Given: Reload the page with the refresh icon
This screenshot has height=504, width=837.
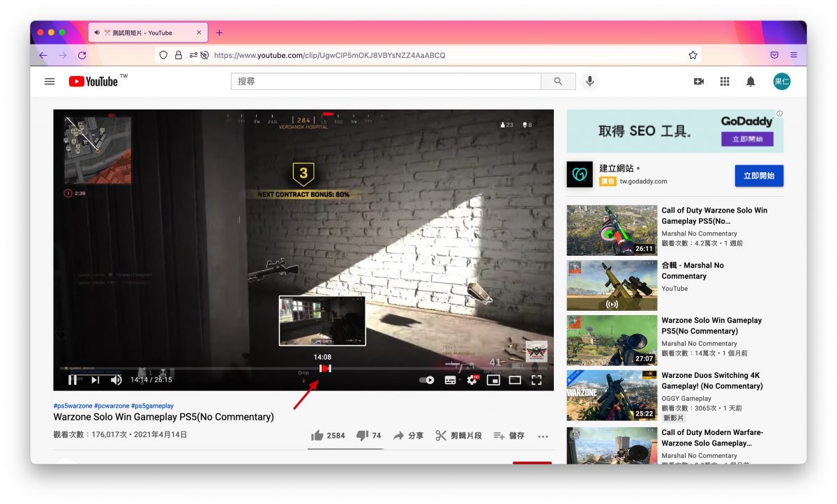Looking at the screenshot, I should [x=82, y=55].
